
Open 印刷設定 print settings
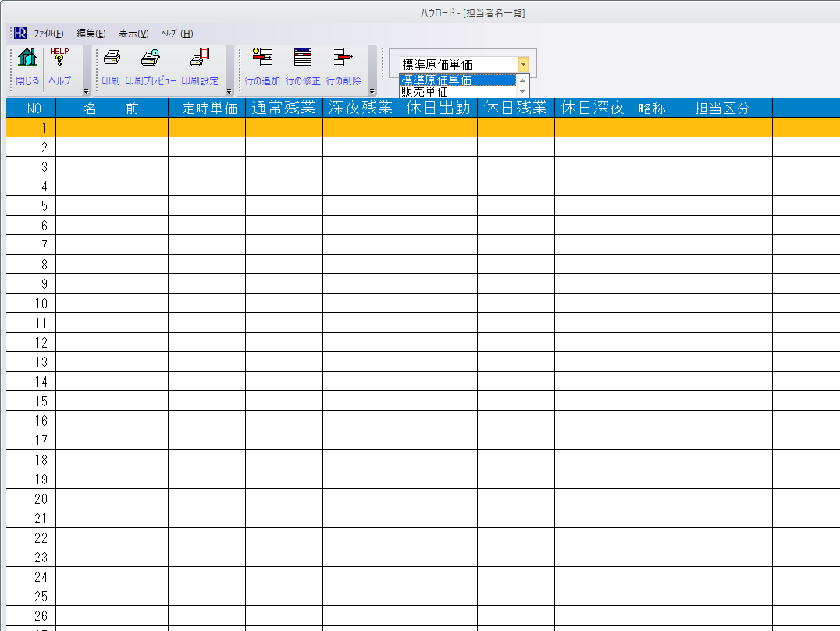tap(200, 59)
